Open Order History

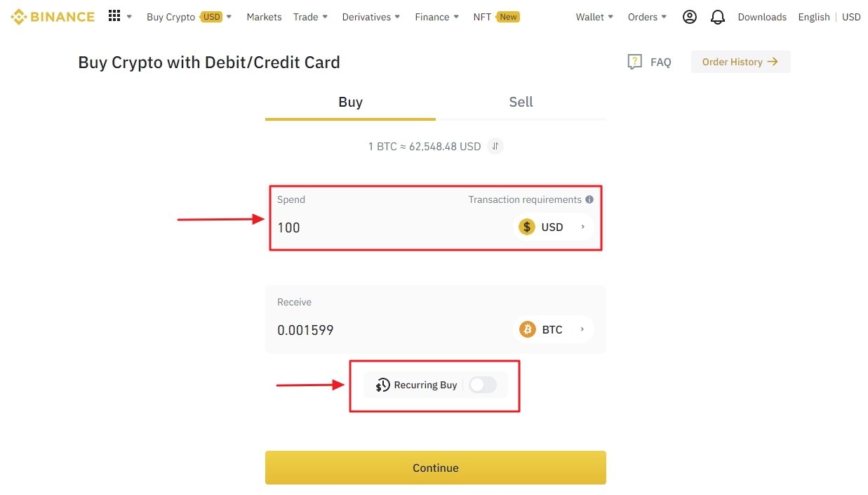point(740,62)
